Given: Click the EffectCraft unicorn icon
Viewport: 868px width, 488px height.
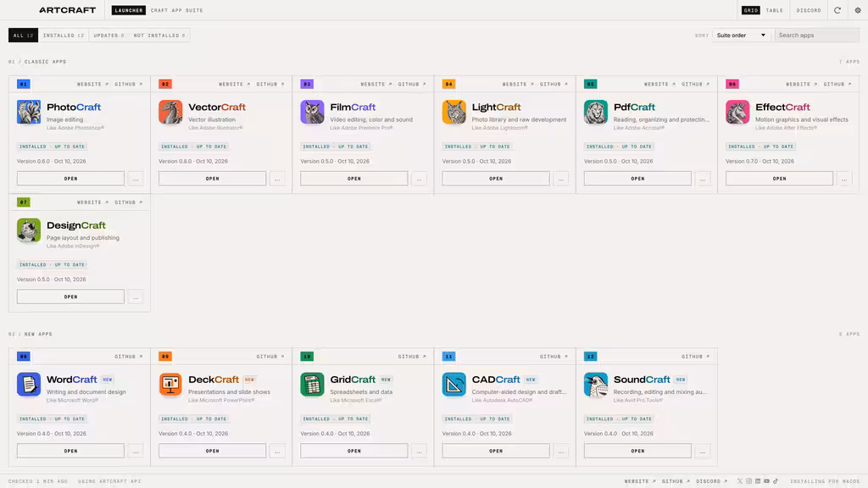Looking at the screenshot, I should (737, 112).
